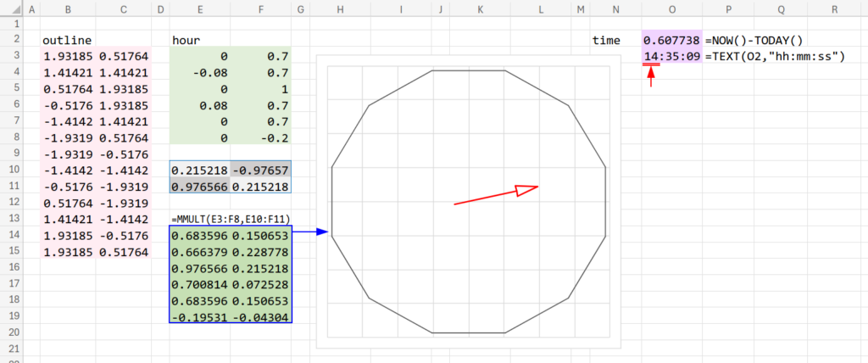The width and height of the screenshot is (868, 363).
Task: Click the select-all corner of the sheet
Action: coord(9,9)
